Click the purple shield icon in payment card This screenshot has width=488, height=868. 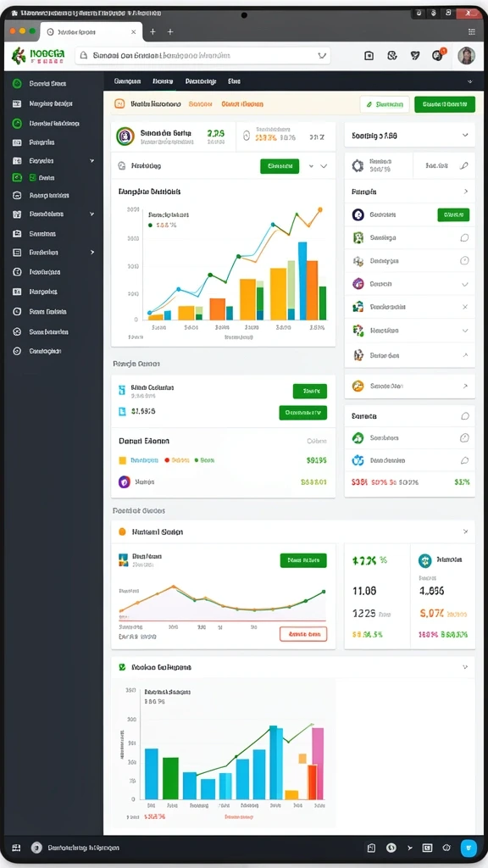(x=125, y=481)
